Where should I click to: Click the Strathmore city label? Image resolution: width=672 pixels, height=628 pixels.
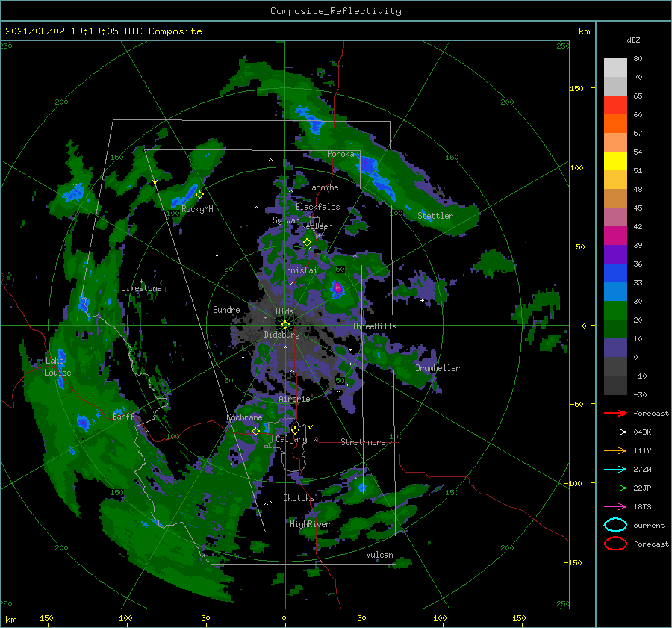363,442
